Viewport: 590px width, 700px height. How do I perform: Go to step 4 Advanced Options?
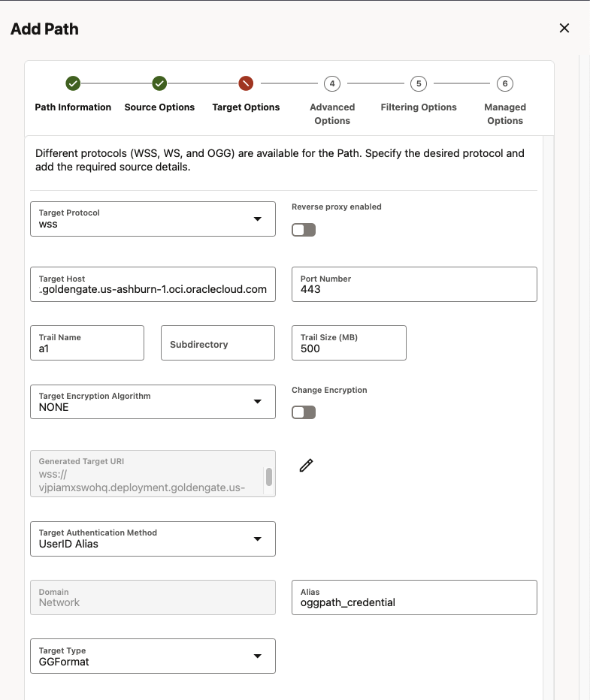(332, 83)
